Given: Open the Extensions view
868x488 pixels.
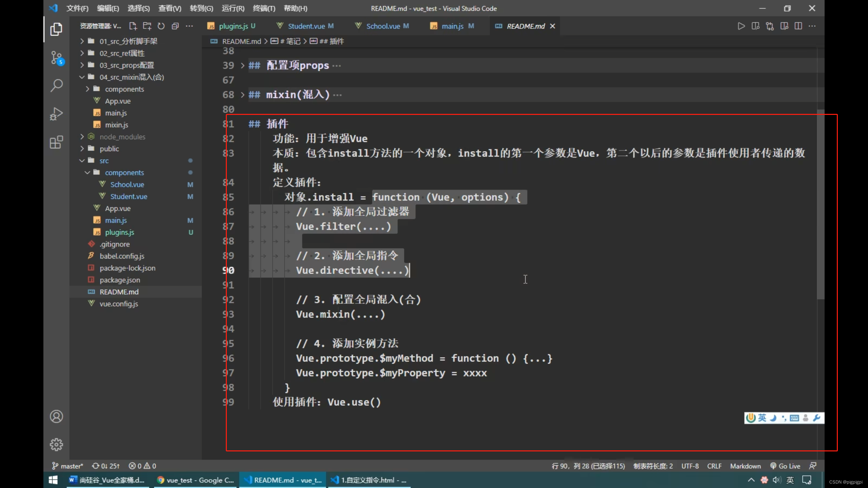Looking at the screenshot, I should 56,142.
